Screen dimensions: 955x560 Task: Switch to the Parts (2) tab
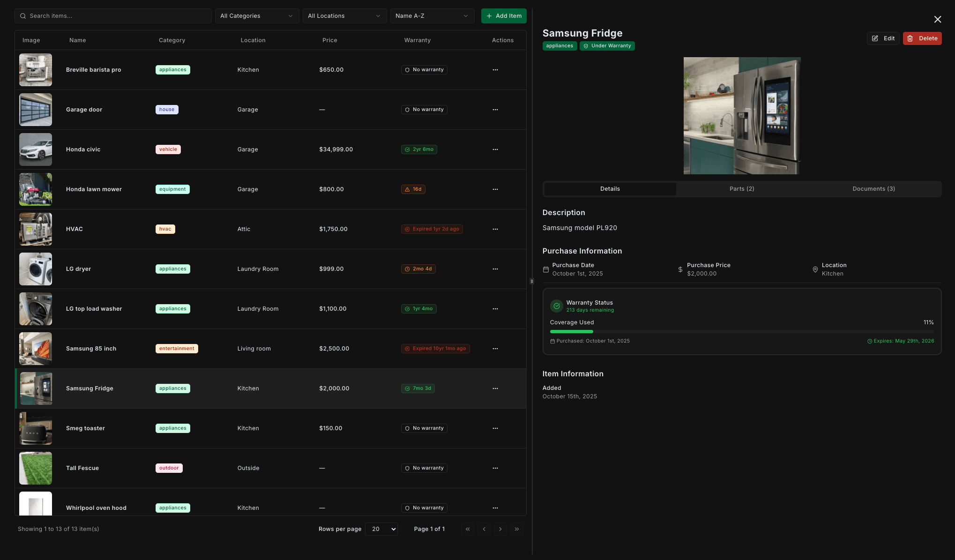tap(742, 188)
